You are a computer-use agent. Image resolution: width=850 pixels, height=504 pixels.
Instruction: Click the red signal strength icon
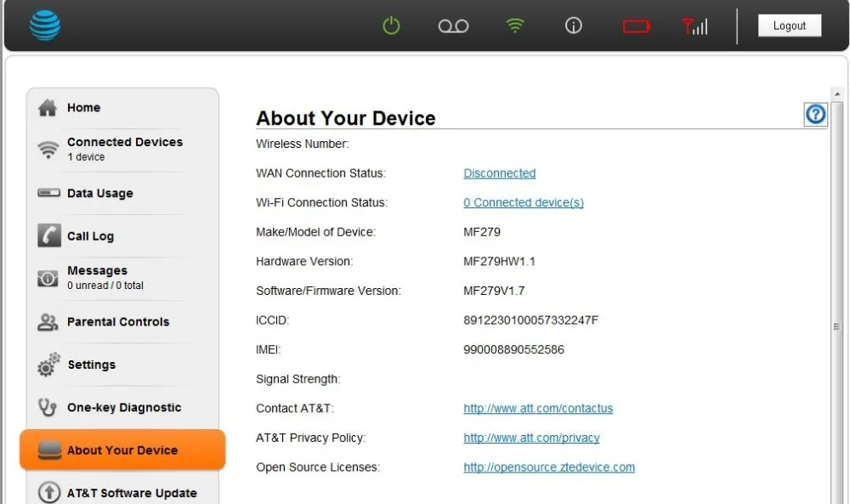(694, 26)
